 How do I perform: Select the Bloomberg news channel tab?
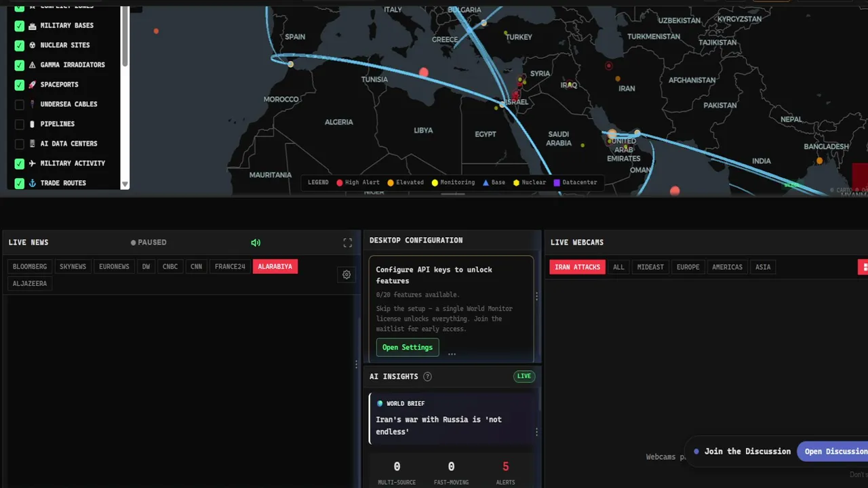coord(30,266)
